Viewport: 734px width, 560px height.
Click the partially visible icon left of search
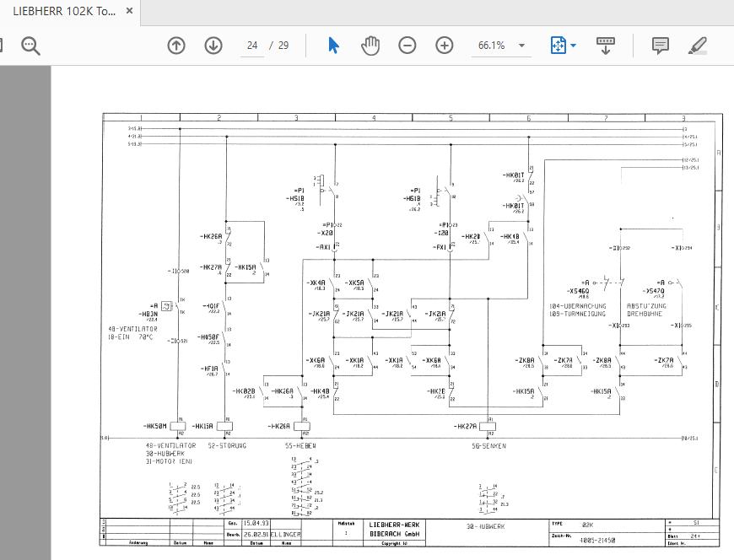(x=3, y=46)
